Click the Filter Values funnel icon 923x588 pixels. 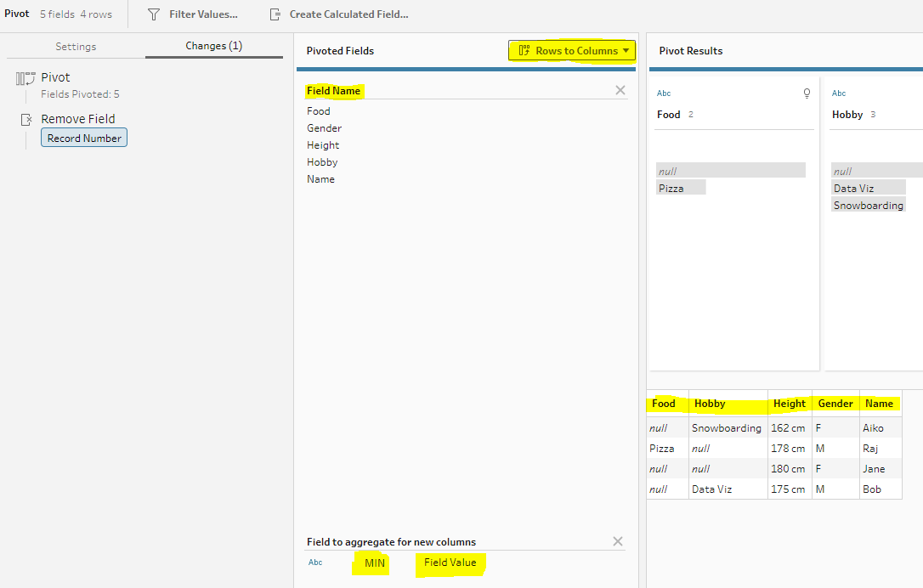pyautogui.click(x=153, y=14)
